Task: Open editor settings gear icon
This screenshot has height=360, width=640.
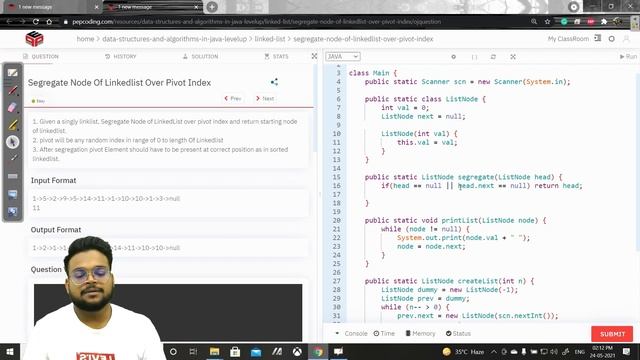Action: click(453, 57)
